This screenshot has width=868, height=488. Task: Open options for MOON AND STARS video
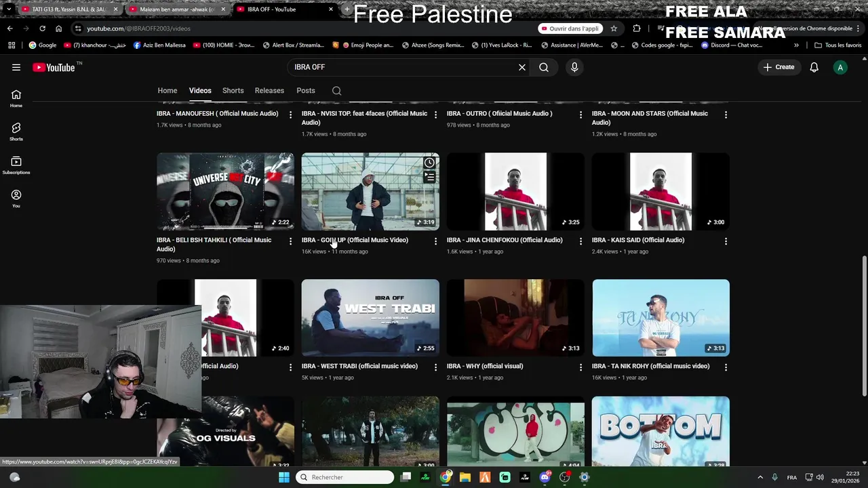click(x=726, y=115)
